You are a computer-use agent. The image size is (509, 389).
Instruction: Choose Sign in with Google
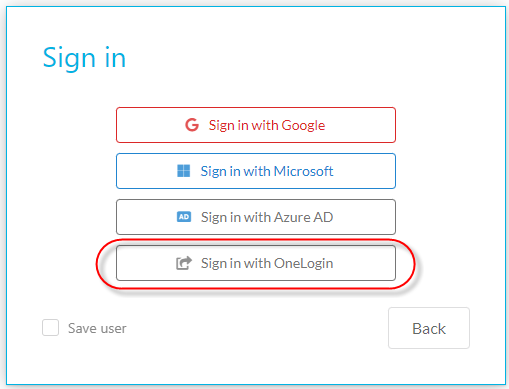(256, 125)
